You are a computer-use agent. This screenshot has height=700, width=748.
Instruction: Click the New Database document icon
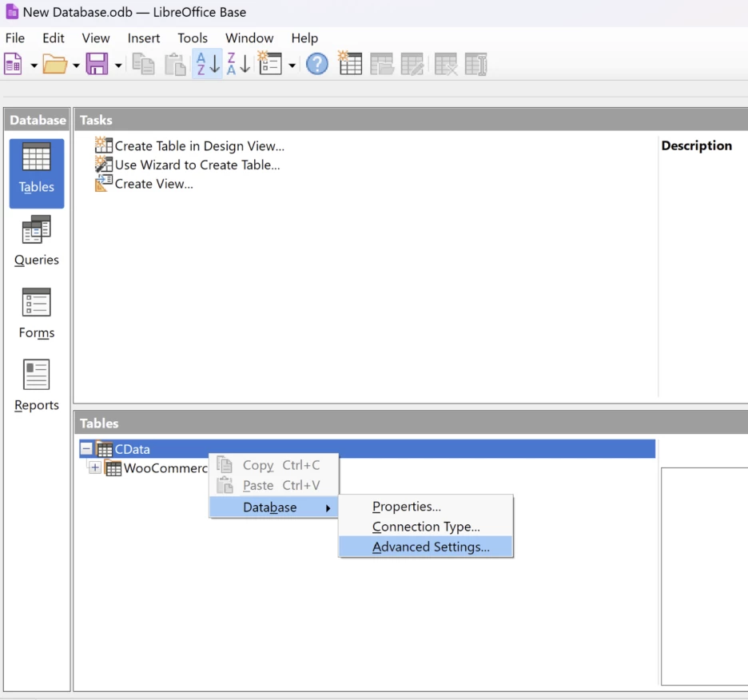pos(14,64)
